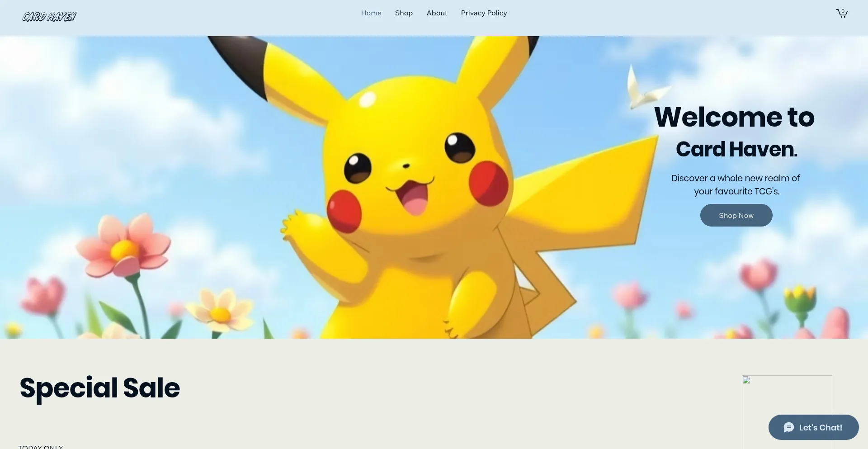Go to the Home menu item
868x449 pixels.
[371, 13]
